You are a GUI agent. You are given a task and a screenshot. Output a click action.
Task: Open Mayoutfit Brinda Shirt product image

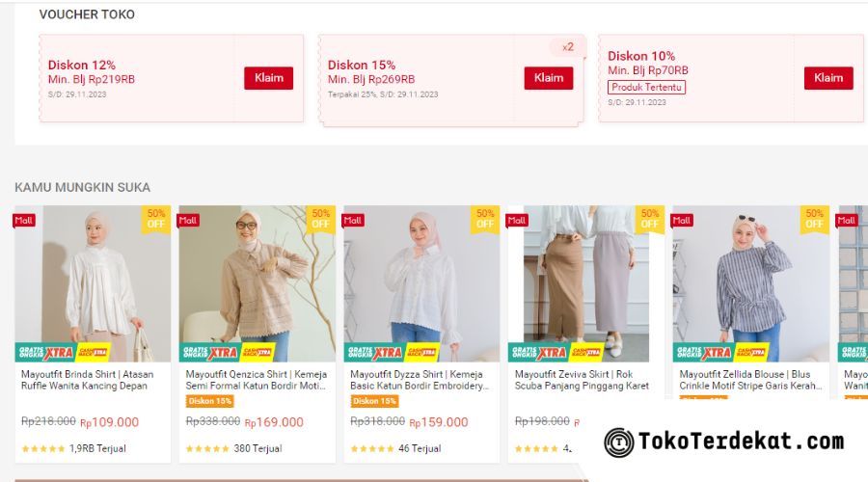tap(93, 283)
